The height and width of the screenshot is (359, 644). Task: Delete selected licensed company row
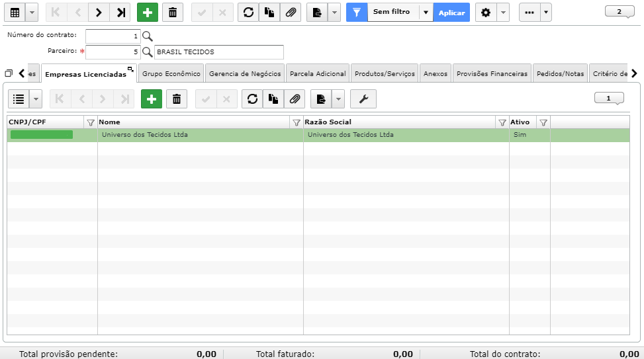[x=177, y=99]
